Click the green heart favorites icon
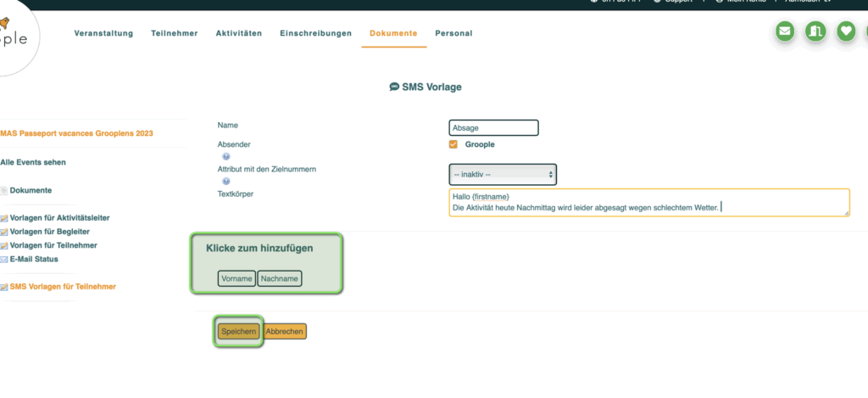The image size is (868, 398). coord(845,31)
